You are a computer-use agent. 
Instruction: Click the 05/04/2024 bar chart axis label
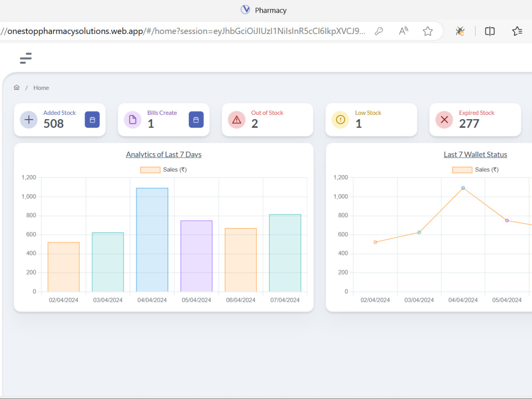pos(196,300)
